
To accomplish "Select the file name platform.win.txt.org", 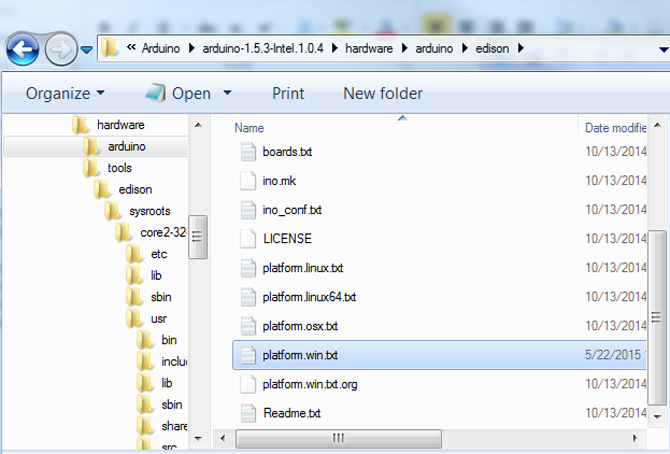I will 310,384.
